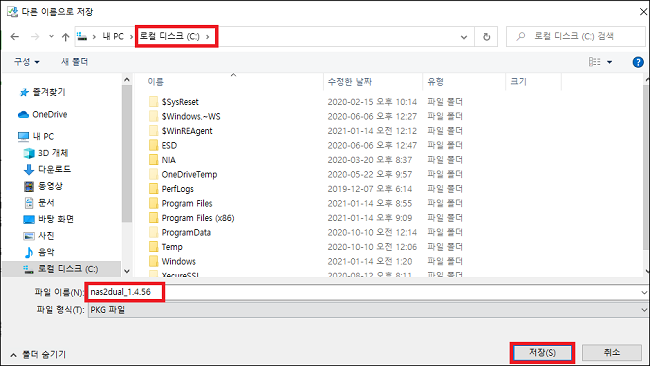Click the 로컬 디스크 (C:) search box
This screenshot has height=366, width=650.
(x=575, y=36)
